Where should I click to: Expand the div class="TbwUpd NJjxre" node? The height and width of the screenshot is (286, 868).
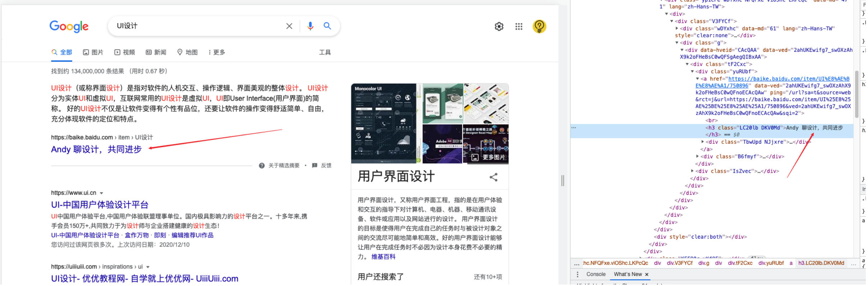pyautogui.click(x=703, y=142)
